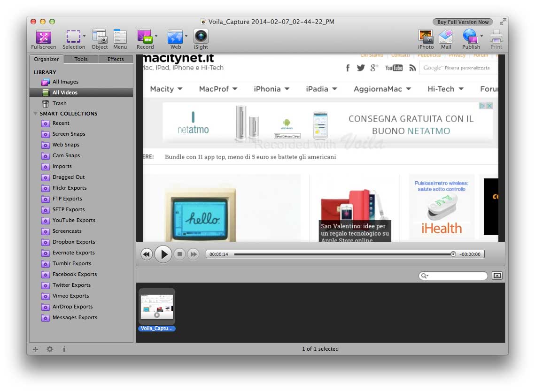Add a new collection with plus icon
The height and width of the screenshot is (392, 535).
click(x=36, y=349)
